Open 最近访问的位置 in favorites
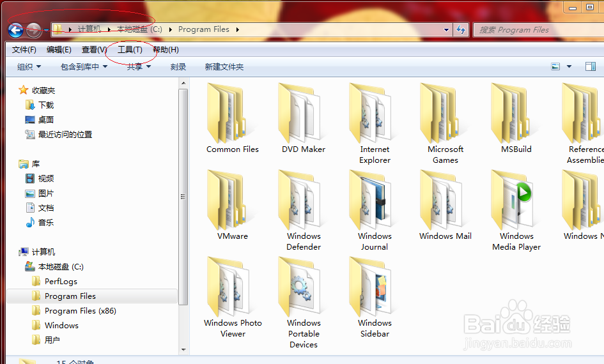This screenshot has height=364, width=604. tap(65, 134)
